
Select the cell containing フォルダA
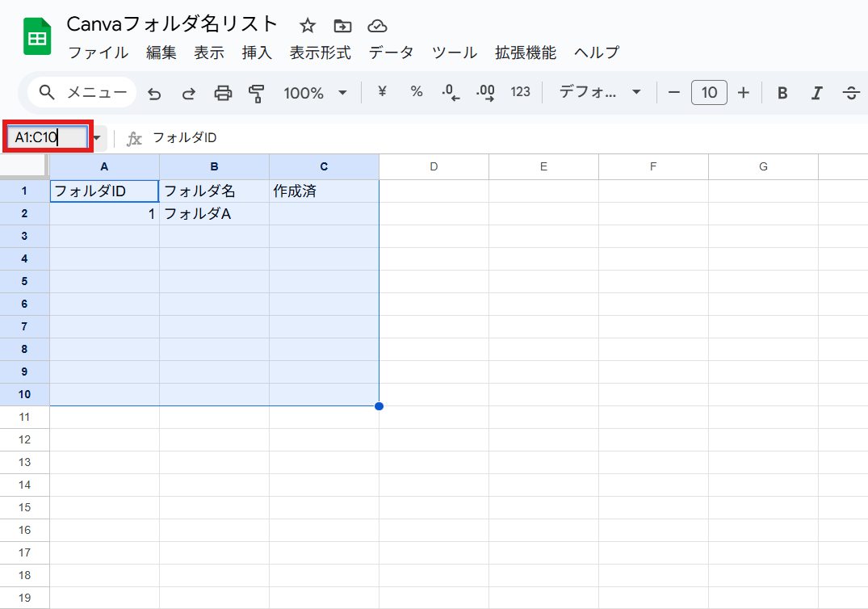tap(214, 214)
